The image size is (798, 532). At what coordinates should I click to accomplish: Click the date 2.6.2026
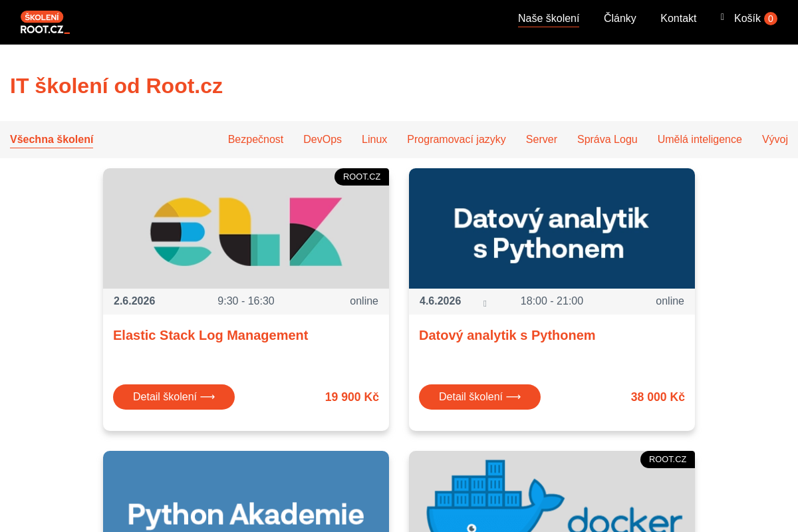134,301
